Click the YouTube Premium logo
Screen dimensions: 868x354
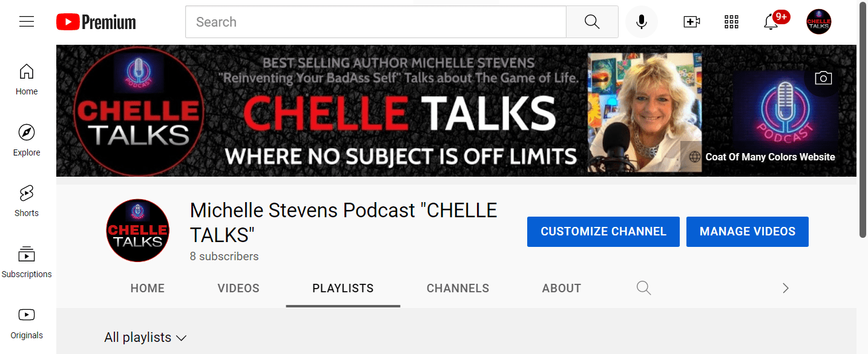(96, 22)
